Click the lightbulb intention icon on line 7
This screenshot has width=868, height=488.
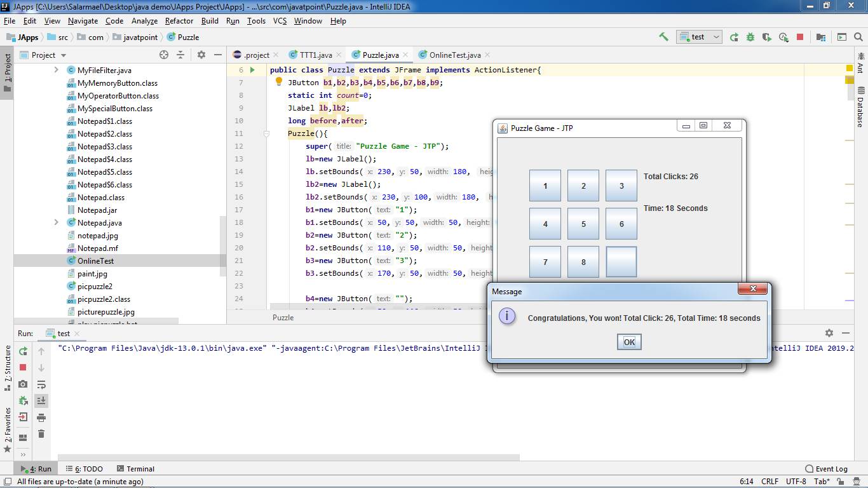coord(278,82)
